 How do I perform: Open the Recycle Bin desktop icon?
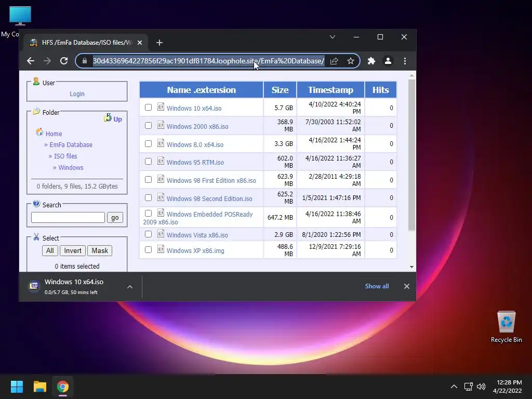[506, 327]
